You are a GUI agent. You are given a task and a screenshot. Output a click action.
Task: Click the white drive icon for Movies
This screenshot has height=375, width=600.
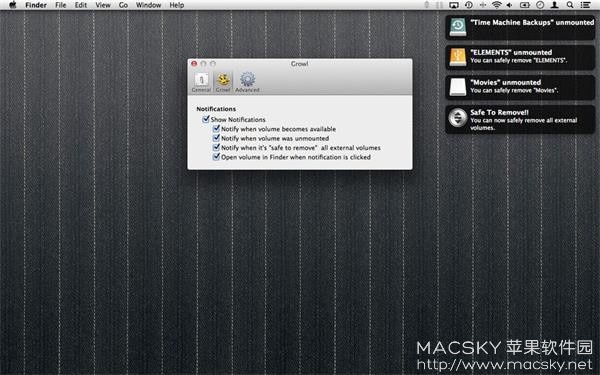point(458,87)
